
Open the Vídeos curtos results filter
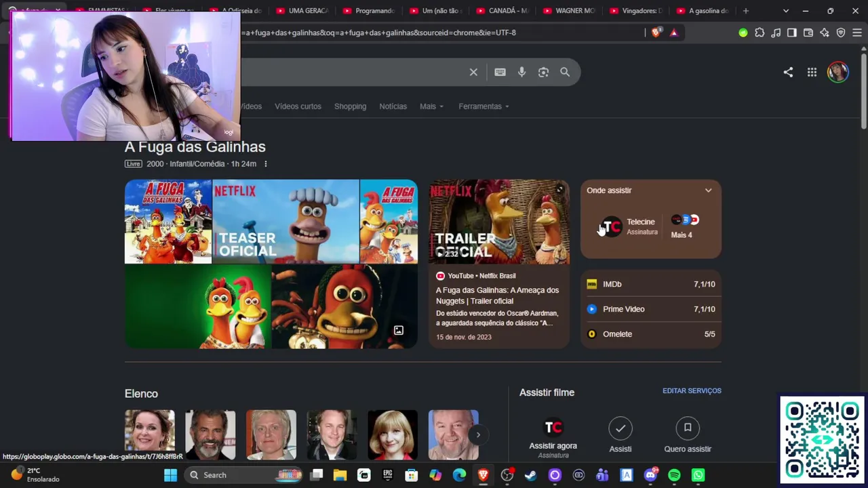[298, 106]
